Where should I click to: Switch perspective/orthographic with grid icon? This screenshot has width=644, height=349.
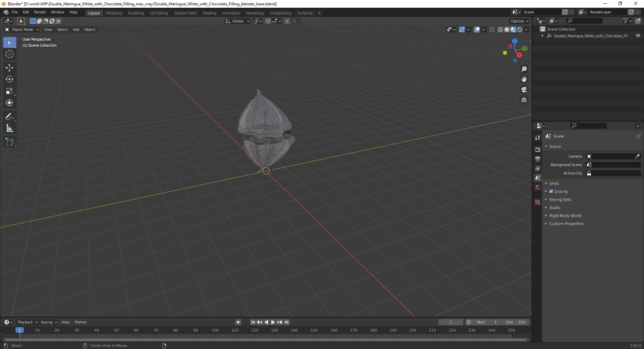(x=524, y=100)
